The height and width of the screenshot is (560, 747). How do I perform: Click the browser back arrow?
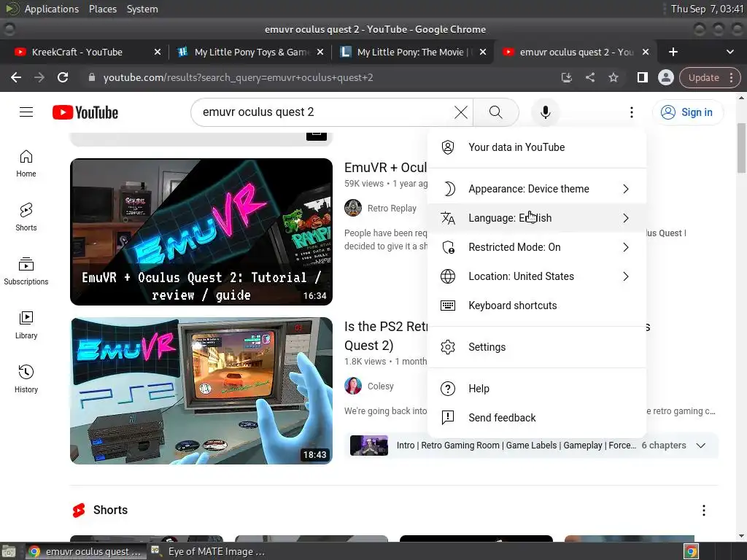click(x=16, y=77)
